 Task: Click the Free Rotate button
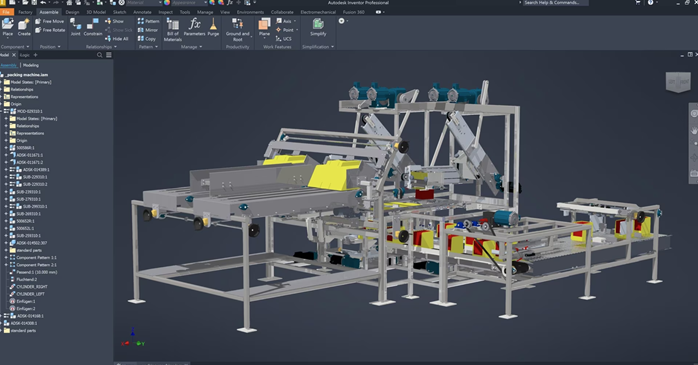[50, 30]
